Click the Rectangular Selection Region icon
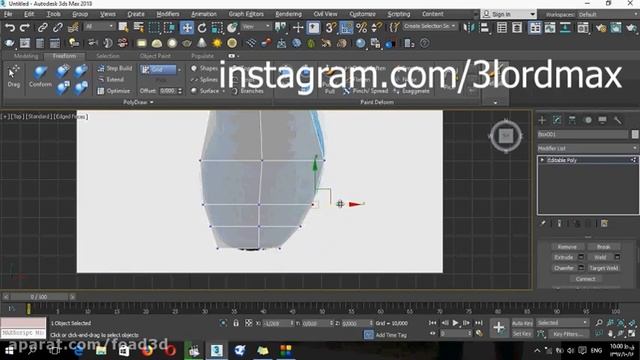The image size is (640, 360). point(154,28)
